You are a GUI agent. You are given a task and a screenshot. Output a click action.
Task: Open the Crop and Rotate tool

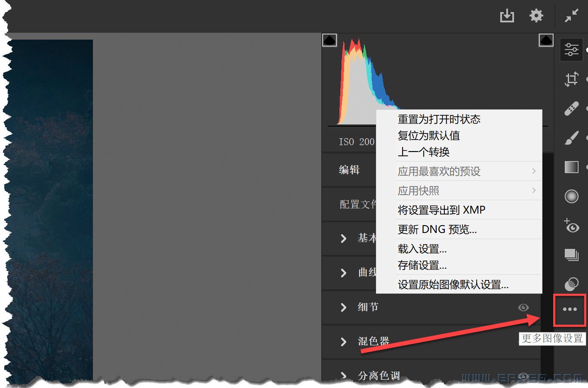(571, 79)
